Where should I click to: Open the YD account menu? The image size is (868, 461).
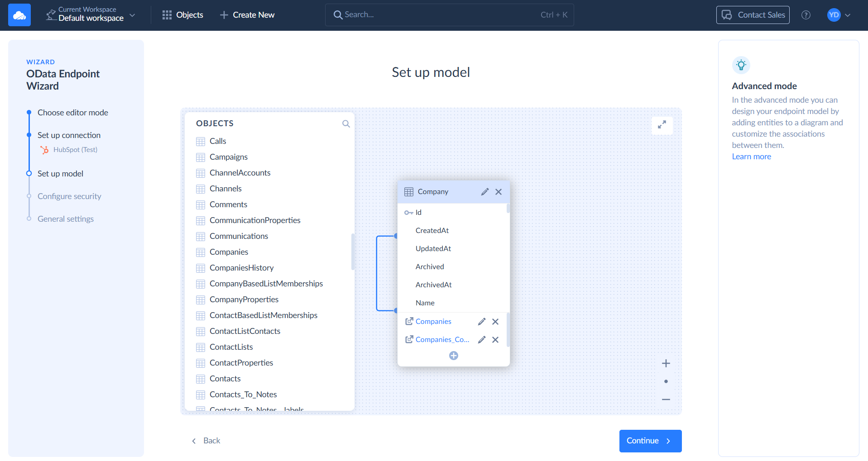click(x=837, y=15)
